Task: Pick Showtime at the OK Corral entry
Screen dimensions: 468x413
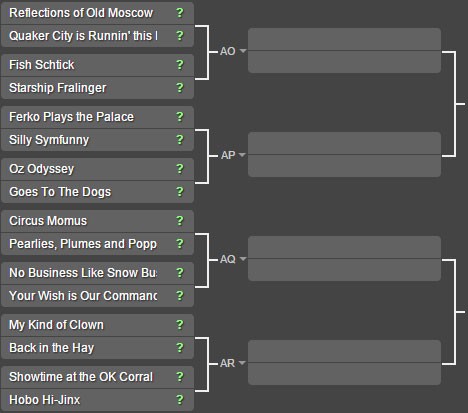Action: [97, 377]
